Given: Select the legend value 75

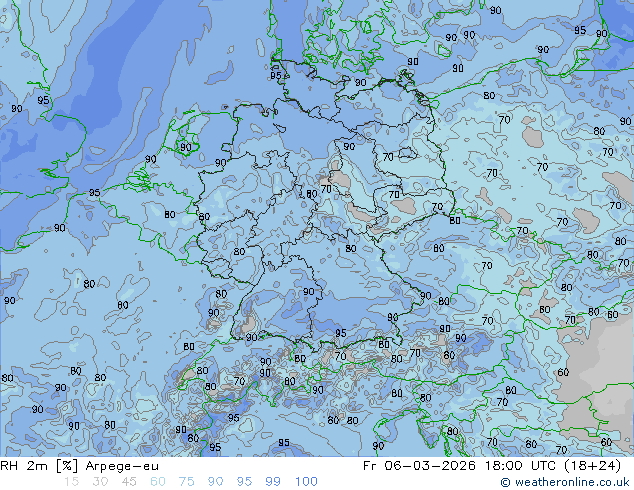Looking at the screenshot, I should click(186, 482).
